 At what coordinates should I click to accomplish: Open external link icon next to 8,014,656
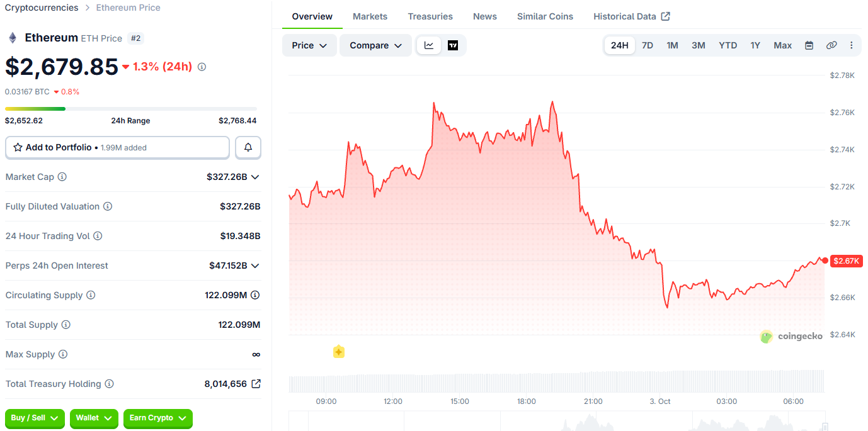point(256,384)
